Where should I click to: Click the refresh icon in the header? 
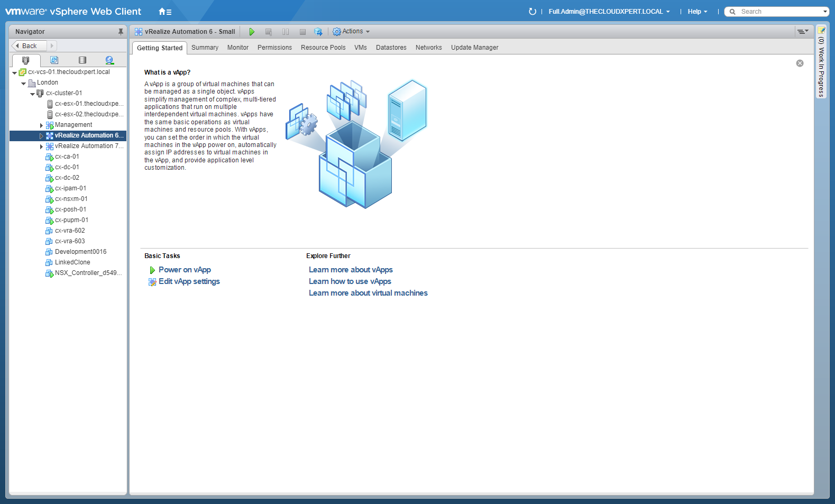point(532,12)
